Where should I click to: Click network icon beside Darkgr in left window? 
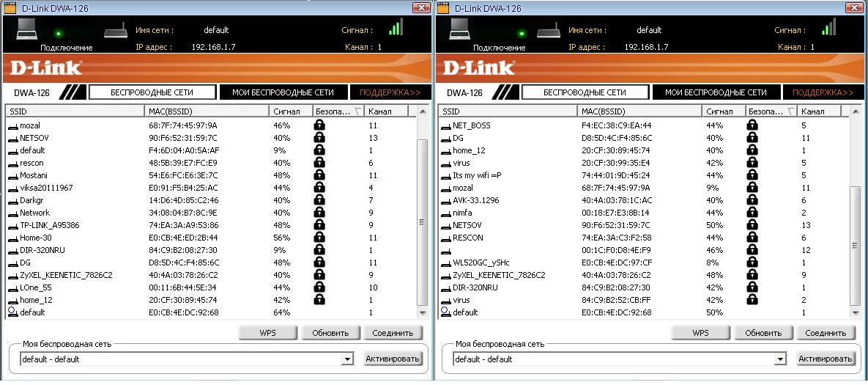pyautogui.click(x=12, y=201)
